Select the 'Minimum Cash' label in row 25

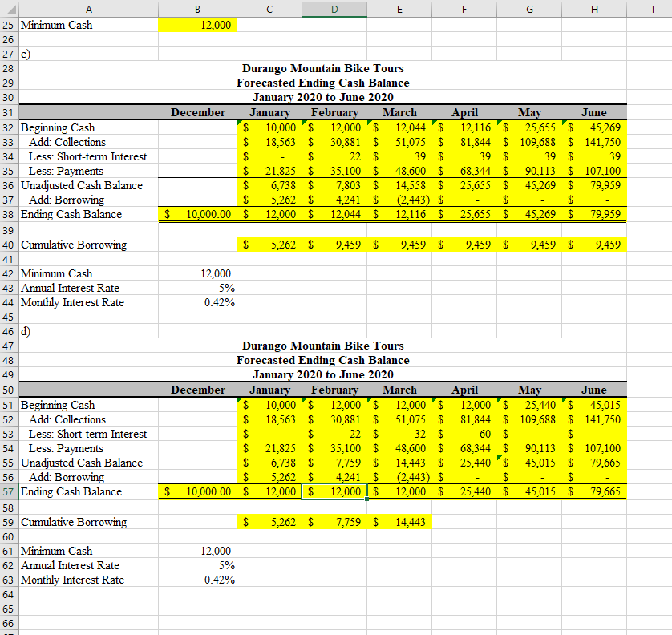[x=57, y=25]
